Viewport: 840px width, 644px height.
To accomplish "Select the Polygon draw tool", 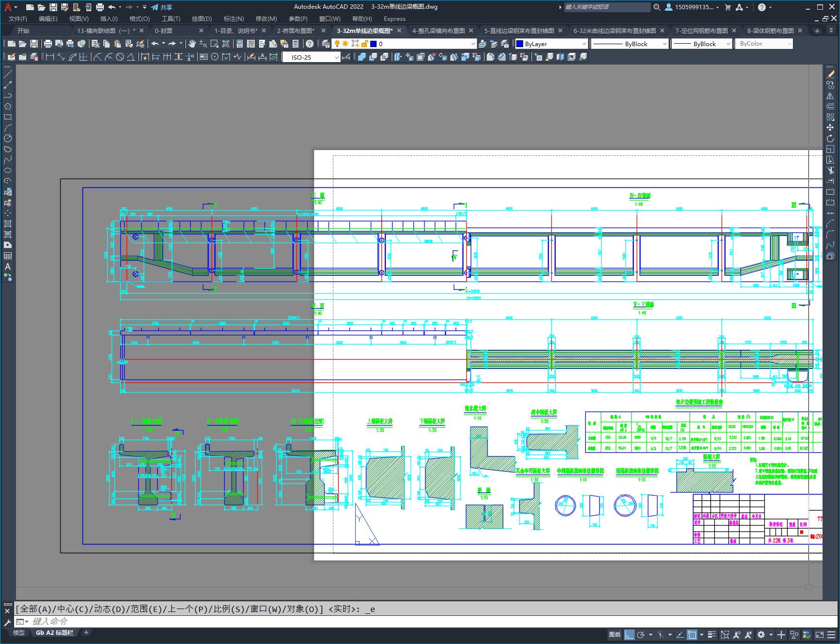I will pyautogui.click(x=8, y=106).
